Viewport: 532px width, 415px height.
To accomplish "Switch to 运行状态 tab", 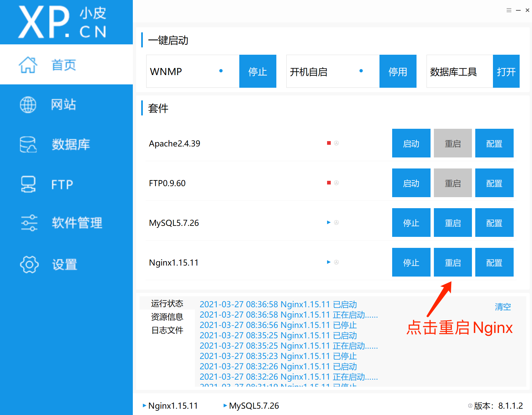I will coord(167,303).
